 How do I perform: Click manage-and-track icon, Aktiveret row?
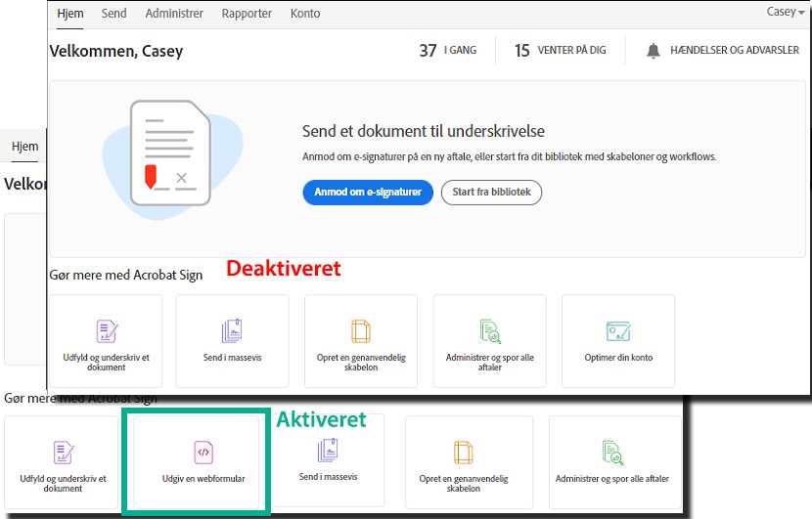[x=612, y=453]
